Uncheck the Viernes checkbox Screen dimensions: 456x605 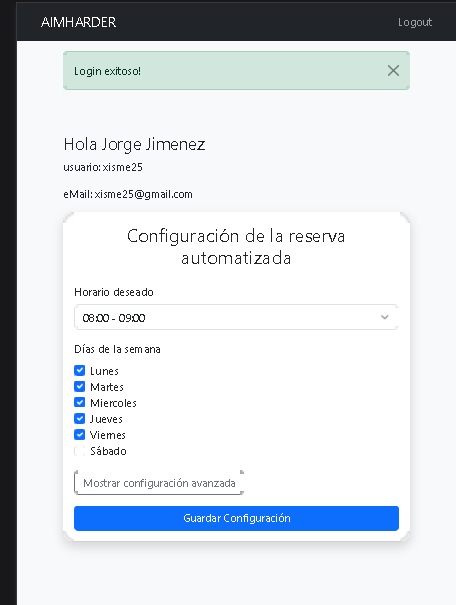coord(79,435)
